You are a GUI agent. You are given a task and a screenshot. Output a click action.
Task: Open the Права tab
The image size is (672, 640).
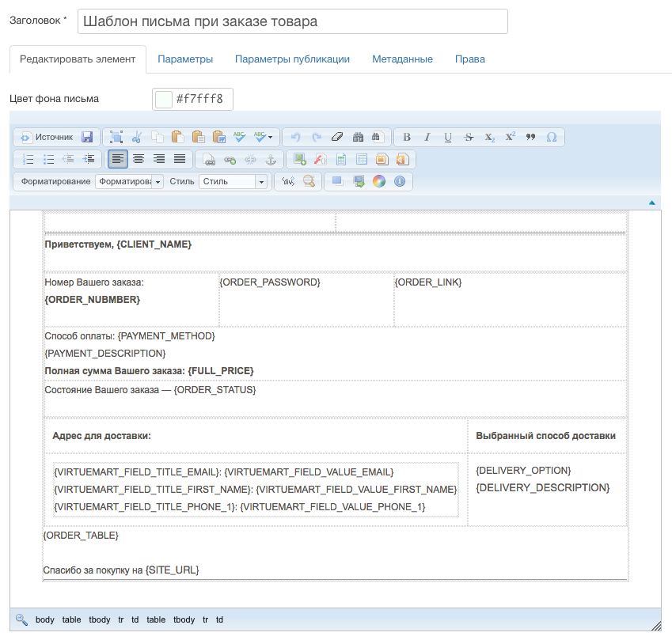[x=470, y=59]
